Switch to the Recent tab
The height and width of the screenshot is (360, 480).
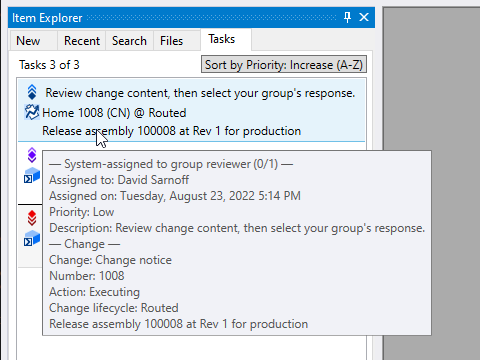(82, 41)
